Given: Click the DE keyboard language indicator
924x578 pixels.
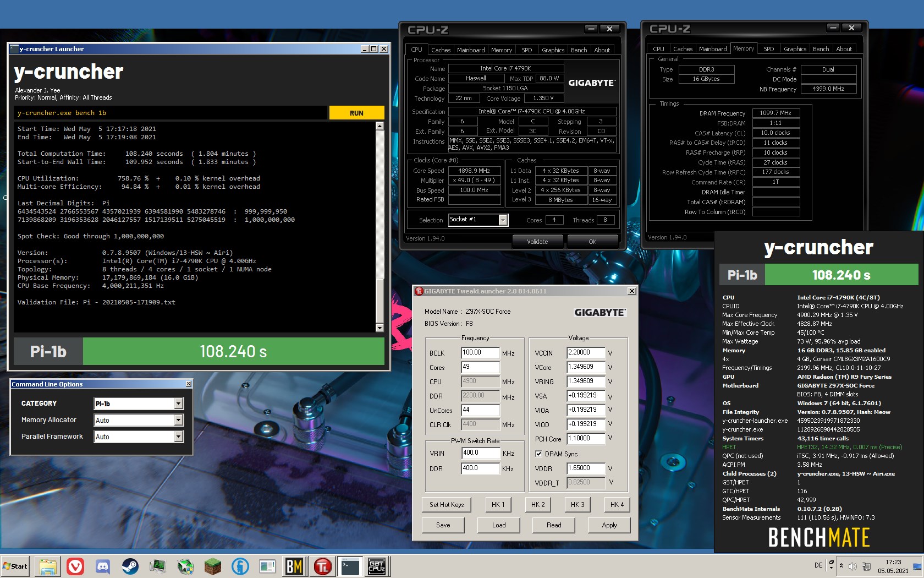Looking at the screenshot, I should [818, 565].
